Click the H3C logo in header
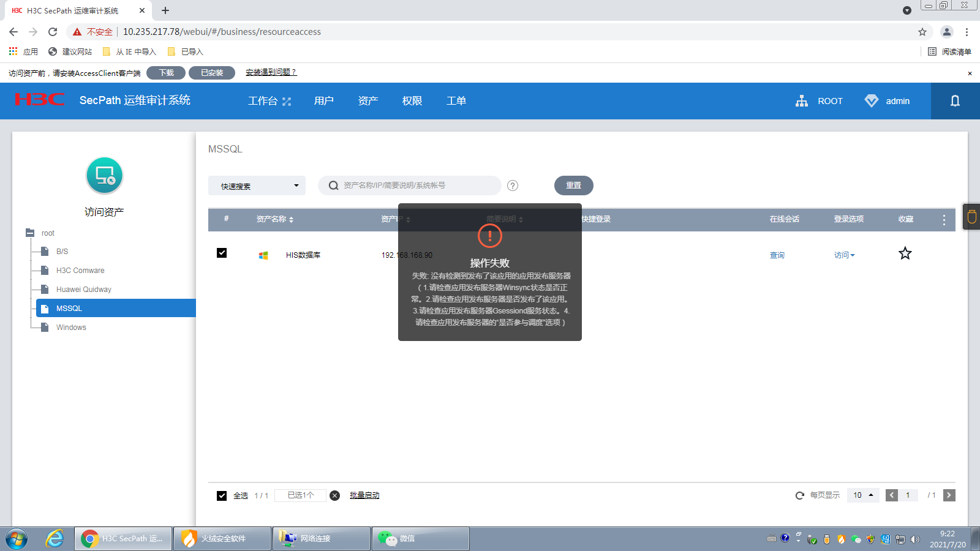Viewport: 980px width, 551px height. [x=40, y=100]
